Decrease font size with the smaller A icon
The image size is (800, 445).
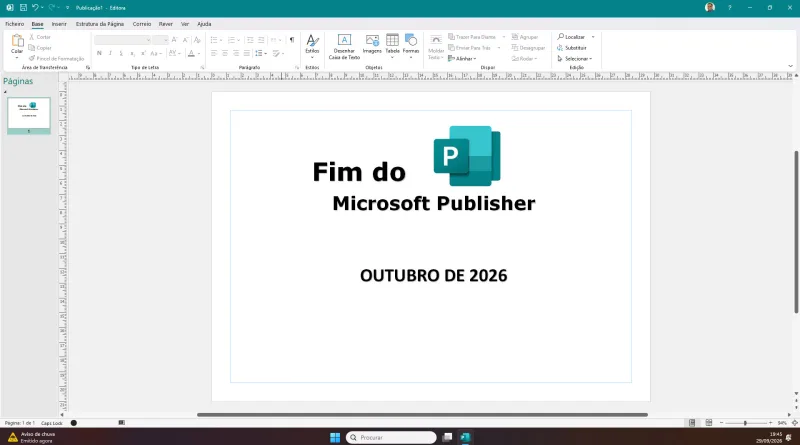[x=186, y=40]
